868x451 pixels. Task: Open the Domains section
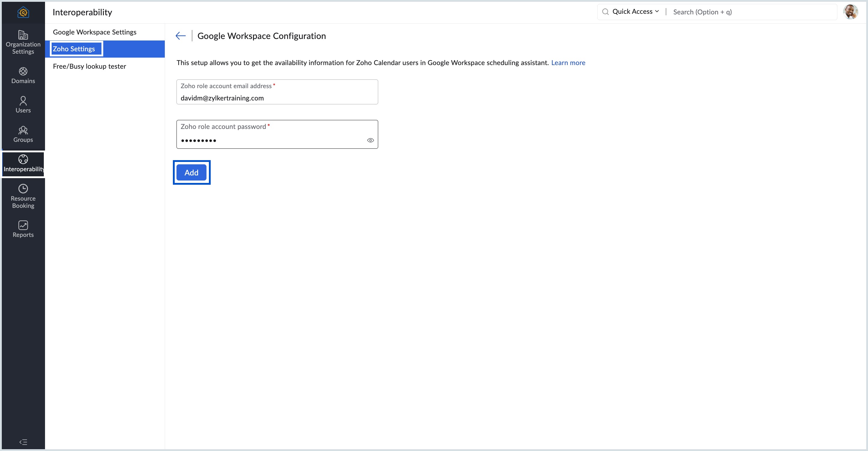point(23,75)
